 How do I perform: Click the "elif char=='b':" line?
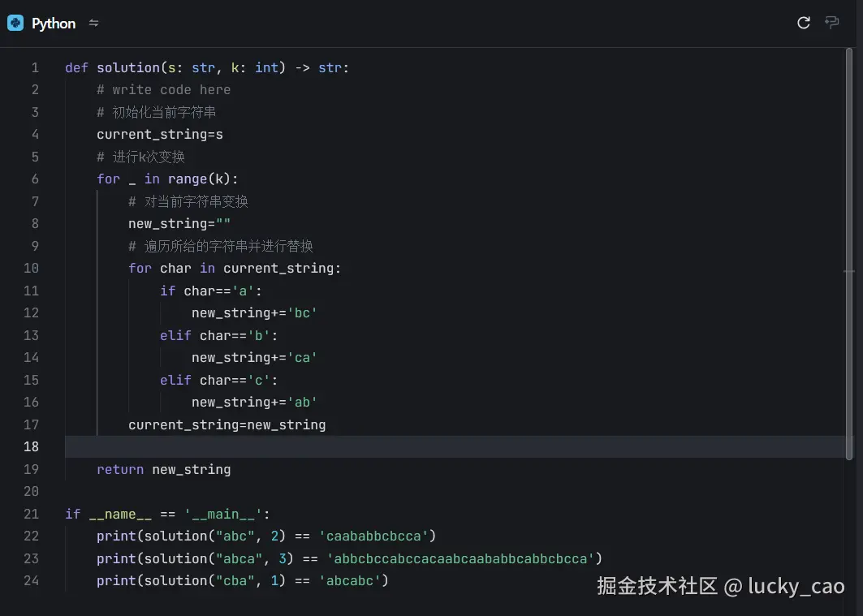219,335
